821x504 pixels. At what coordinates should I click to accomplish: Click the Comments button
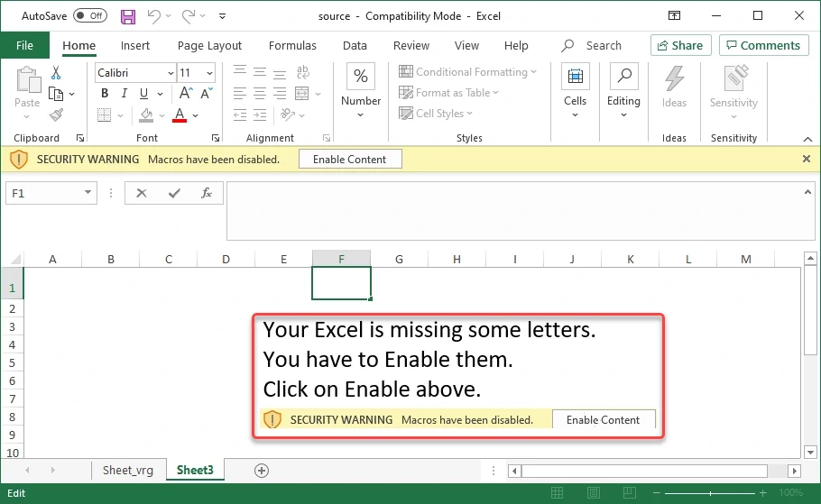point(763,46)
